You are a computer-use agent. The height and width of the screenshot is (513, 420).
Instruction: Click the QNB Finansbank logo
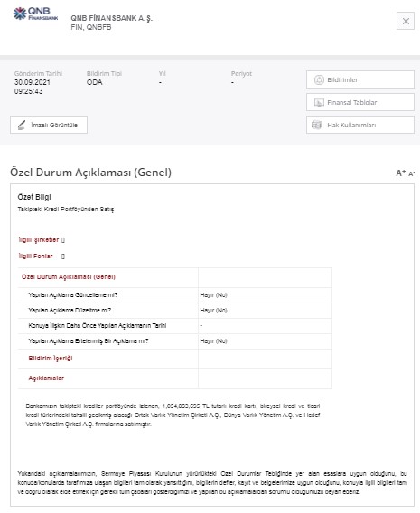[35, 14]
